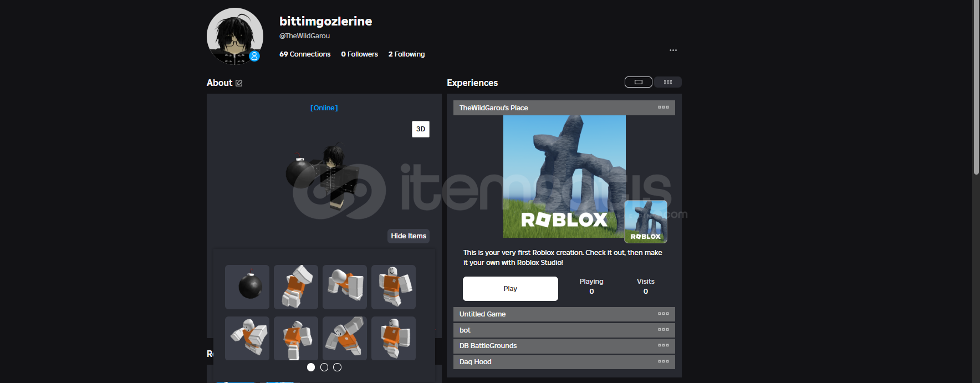Select first items page dot
Viewport: 980px width, 383px height.
(x=311, y=367)
